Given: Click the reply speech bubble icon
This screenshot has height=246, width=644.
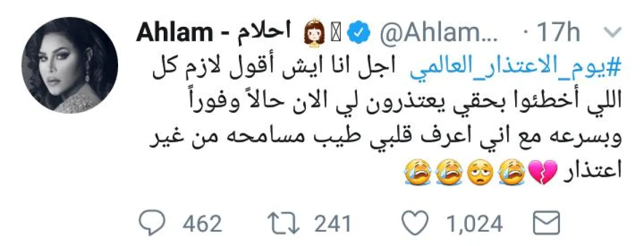Looking at the screenshot, I should coord(153,222).
